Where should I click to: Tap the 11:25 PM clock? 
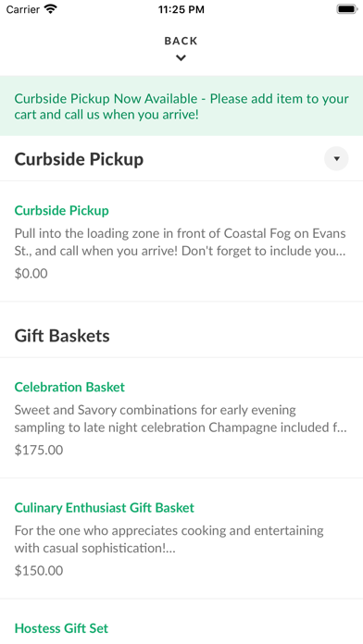[x=181, y=9]
